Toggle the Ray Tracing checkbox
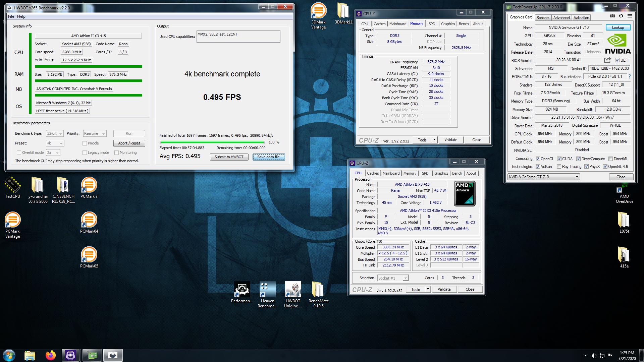This screenshot has width=644, height=362. 559,167
